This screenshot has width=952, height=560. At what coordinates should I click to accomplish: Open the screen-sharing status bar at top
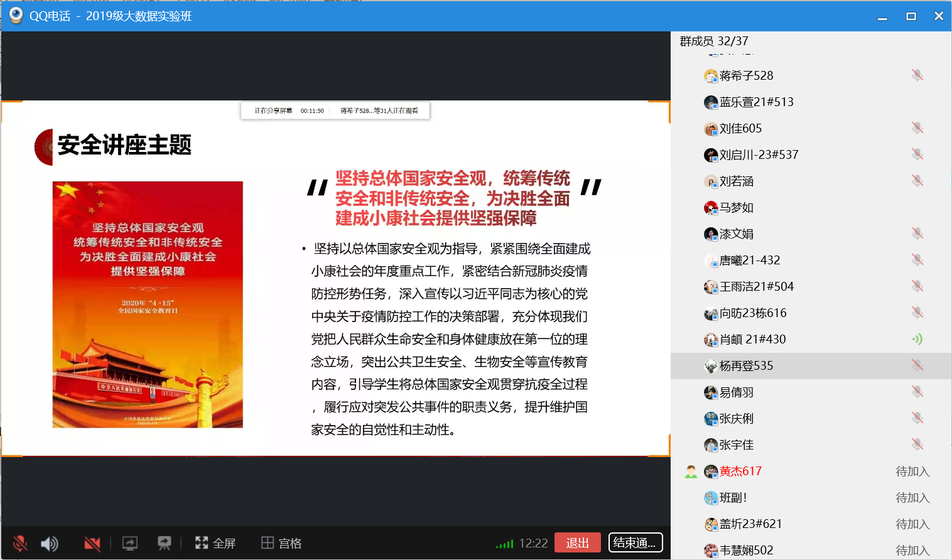(335, 110)
